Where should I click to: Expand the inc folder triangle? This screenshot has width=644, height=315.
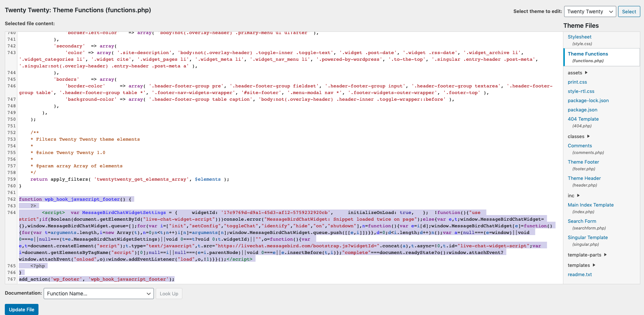coord(578,196)
